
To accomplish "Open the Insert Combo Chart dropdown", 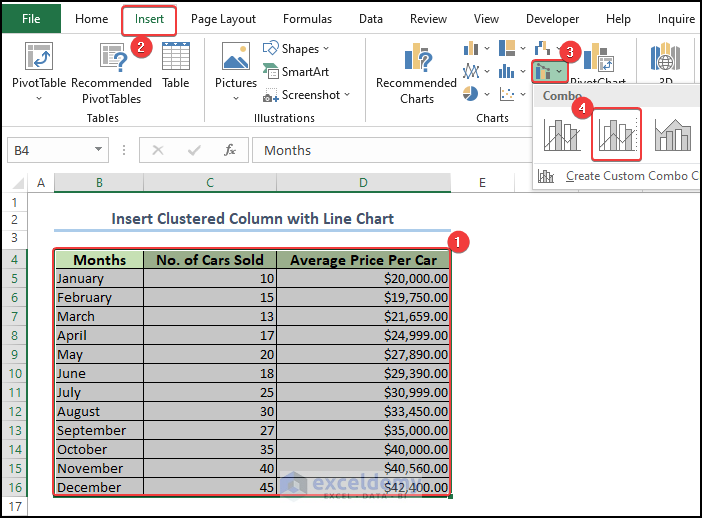I will tap(548, 71).
